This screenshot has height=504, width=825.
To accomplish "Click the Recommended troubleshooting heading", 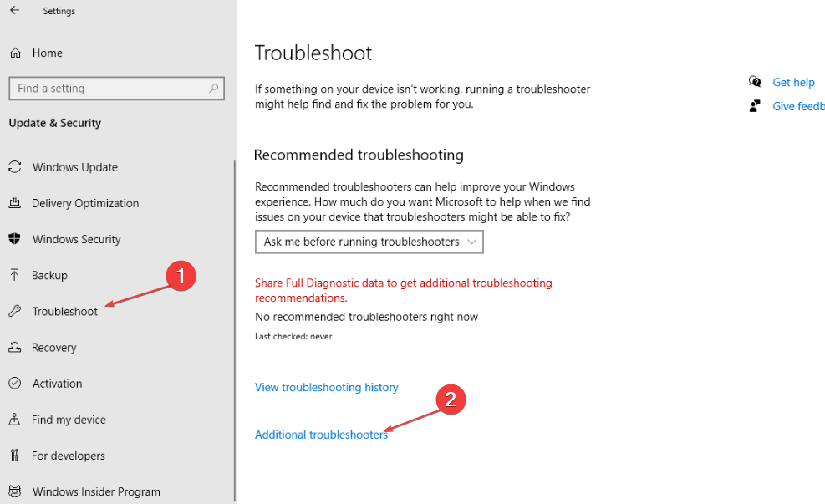I will 359,155.
